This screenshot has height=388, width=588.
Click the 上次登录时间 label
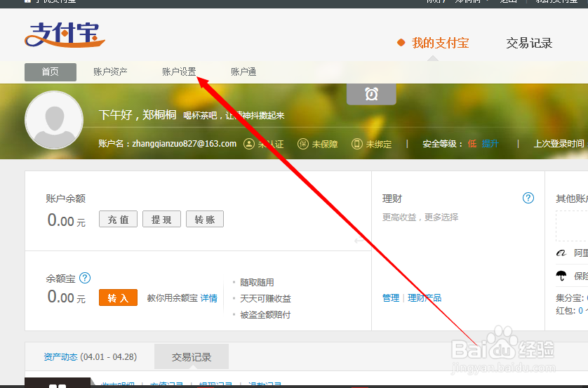point(559,144)
